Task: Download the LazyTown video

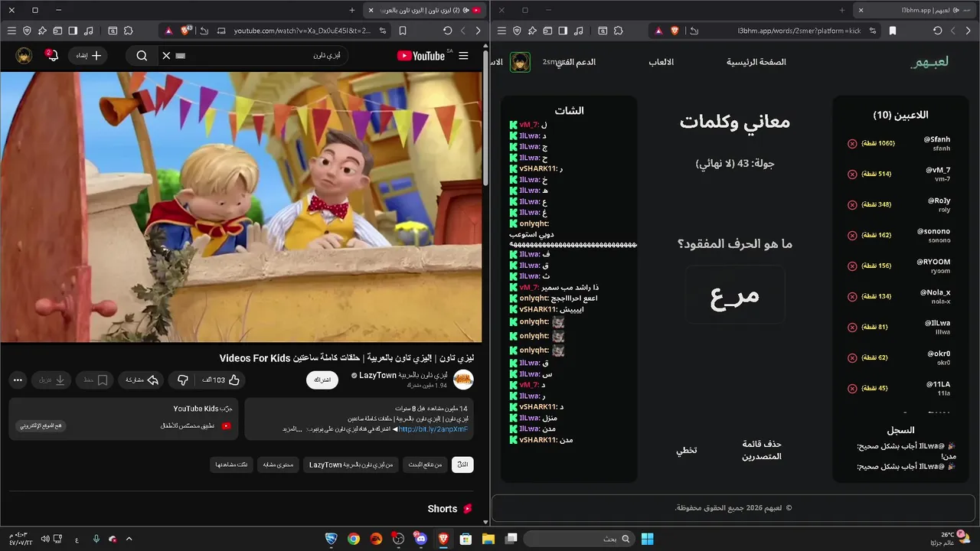Action: pyautogui.click(x=53, y=380)
